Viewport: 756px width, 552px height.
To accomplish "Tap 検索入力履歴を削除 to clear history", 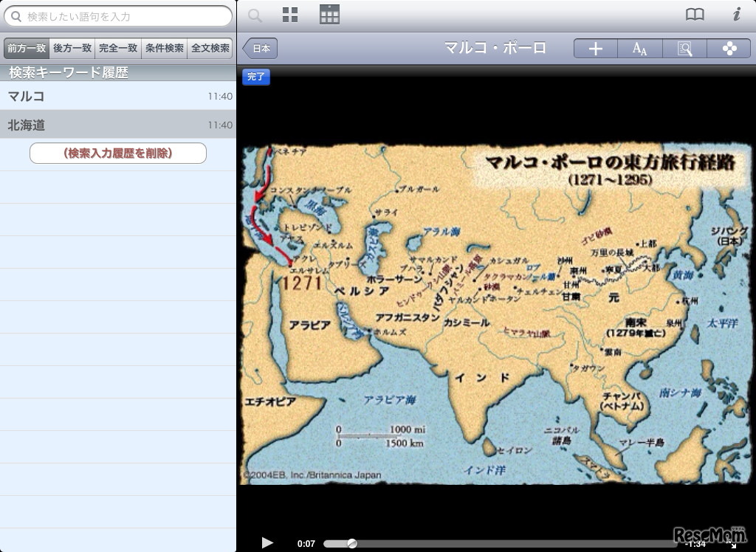I will (x=117, y=153).
